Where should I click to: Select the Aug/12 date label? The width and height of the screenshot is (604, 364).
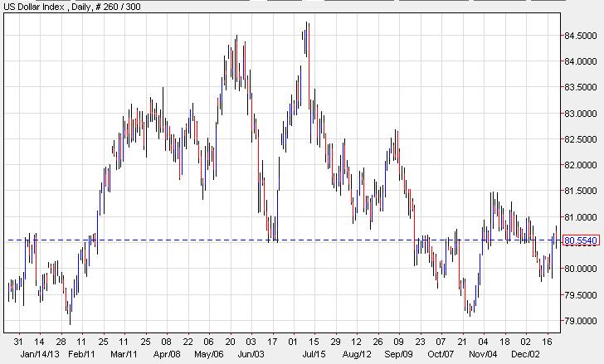click(x=357, y=354)
